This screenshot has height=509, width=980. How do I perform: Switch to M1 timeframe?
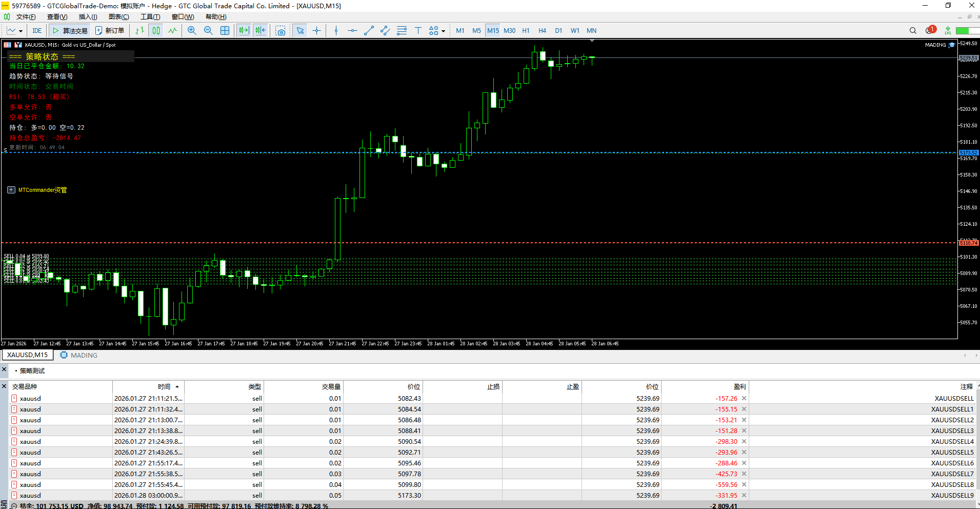(x=460, y=31)
